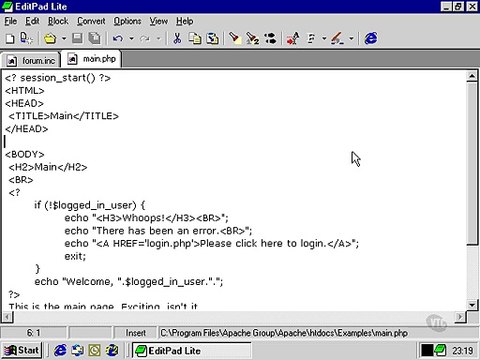Expand the Undo history dropdown arrow
This screenshot has width=480, height=360.
[131, 39]
